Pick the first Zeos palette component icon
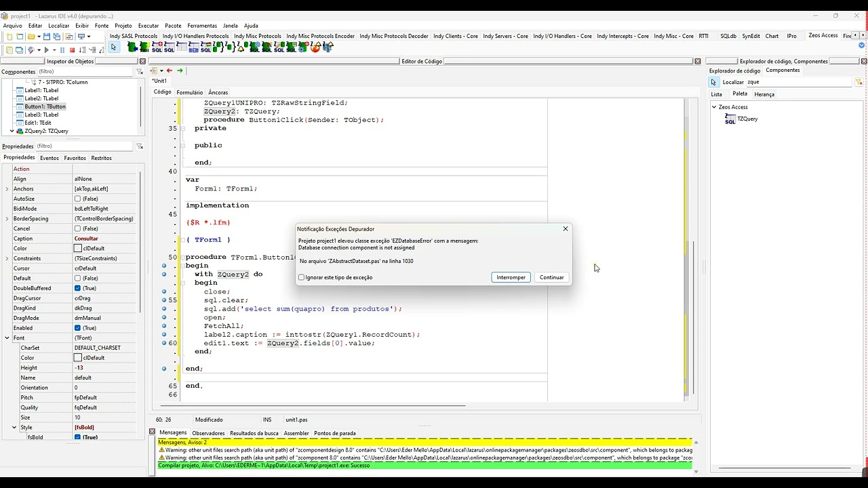 [132, 47]
